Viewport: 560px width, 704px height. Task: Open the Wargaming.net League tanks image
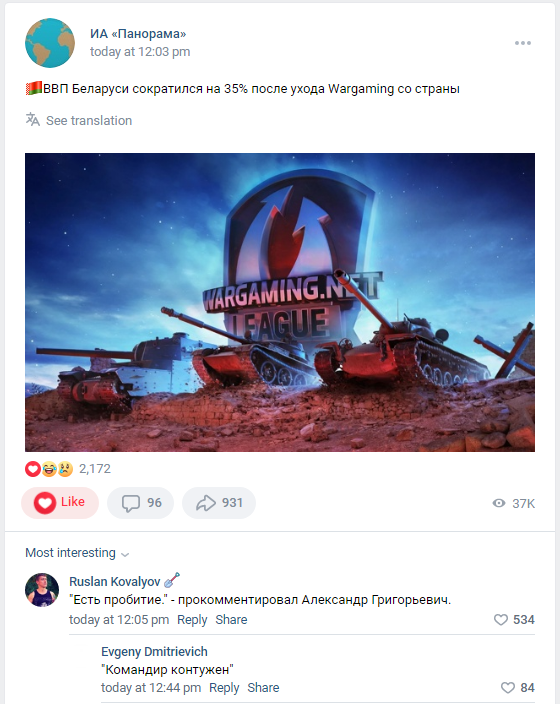[x=280, y=302]
